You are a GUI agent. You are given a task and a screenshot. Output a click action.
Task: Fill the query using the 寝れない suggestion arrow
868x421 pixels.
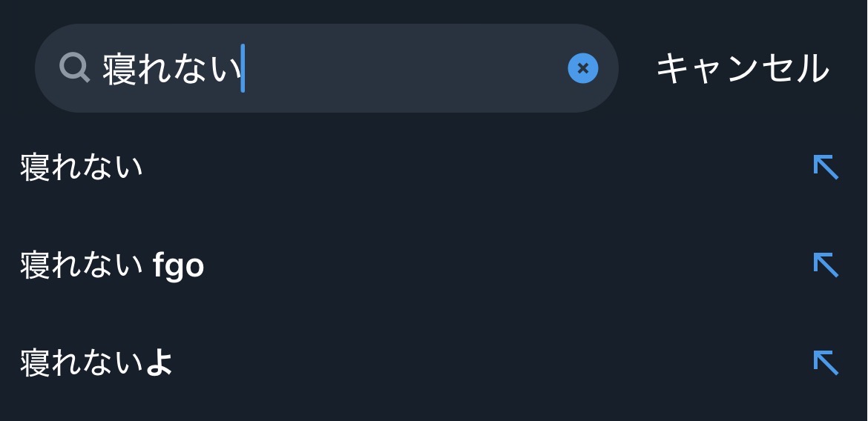(826, 167)
